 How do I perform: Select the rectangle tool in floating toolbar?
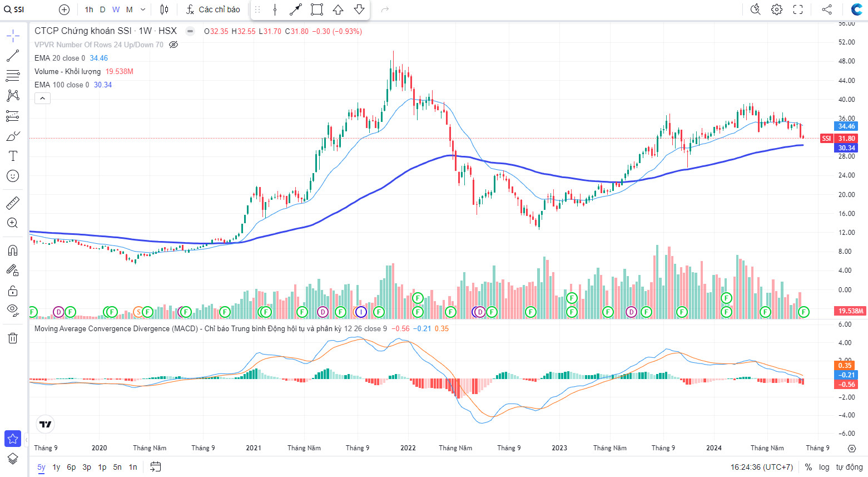tap(317, 9)
